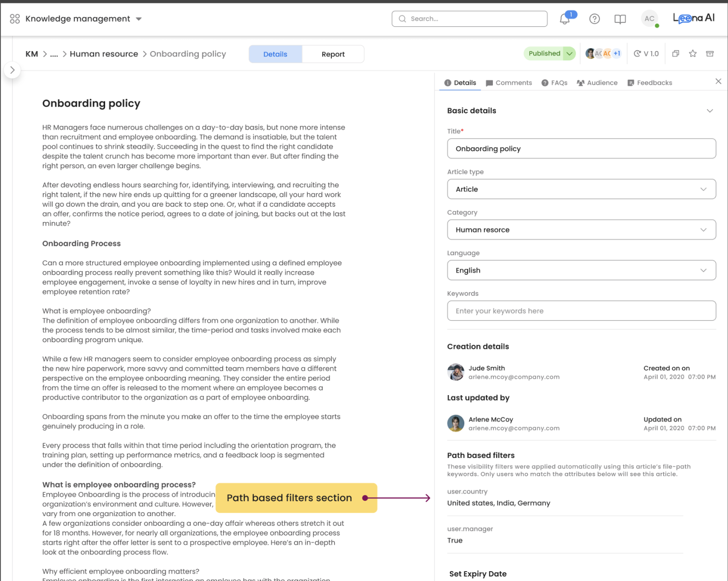This screenshot has width=728, height=581.
Task: Open the Article type dropdown
Action: click(581, 189)
